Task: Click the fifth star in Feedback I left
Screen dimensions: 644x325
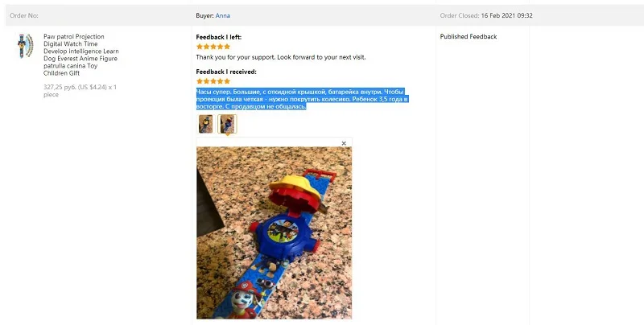Action: tap(227, 47)
